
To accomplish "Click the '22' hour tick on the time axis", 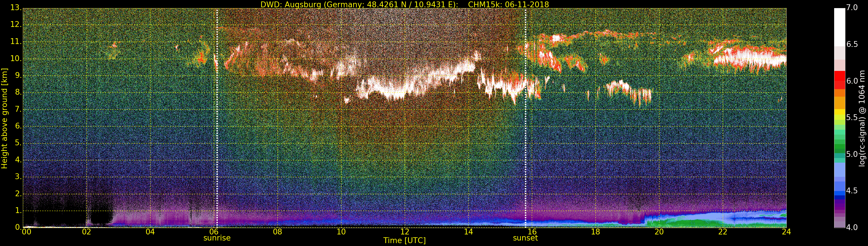I will pos(723,232).
